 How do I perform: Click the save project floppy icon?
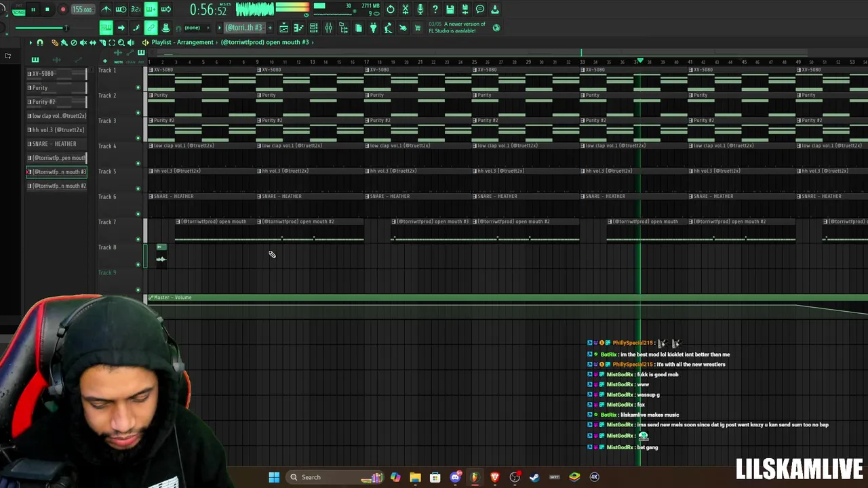pyautogui.click(x=450, y=9)
